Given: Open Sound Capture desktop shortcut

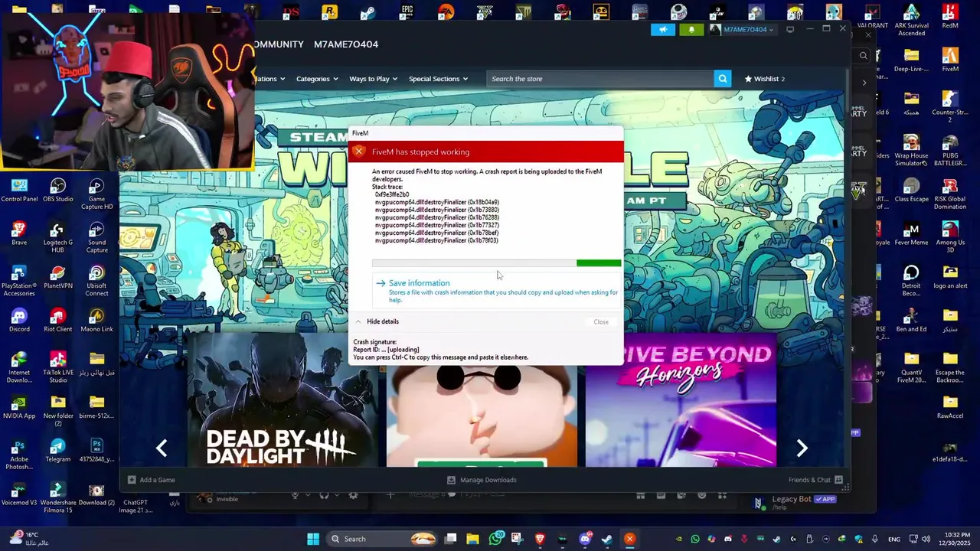Looking at the screenshot, I should point(96,237).
